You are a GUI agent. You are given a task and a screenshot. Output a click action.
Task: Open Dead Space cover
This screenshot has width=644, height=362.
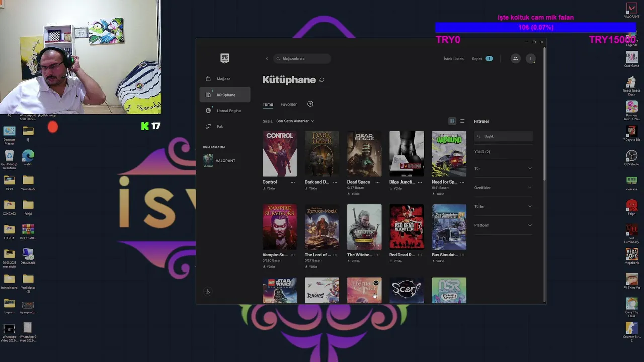[364, 154]
